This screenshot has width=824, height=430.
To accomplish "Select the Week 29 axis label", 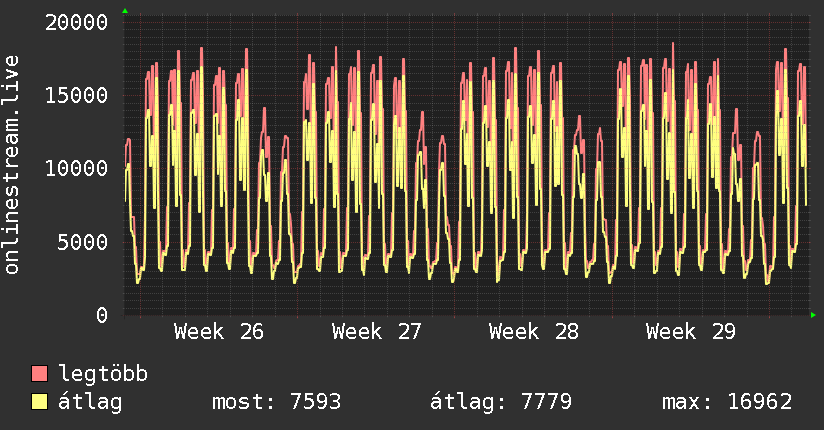I will point(691,332).
